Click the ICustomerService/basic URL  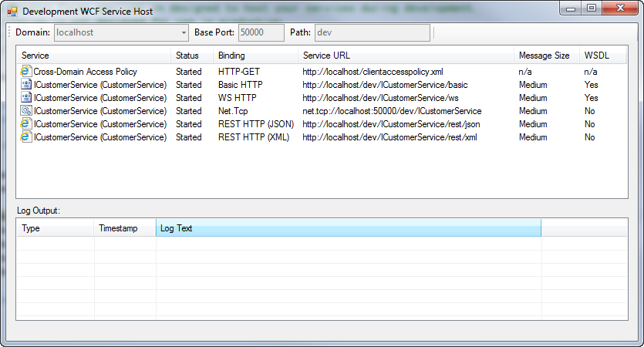coord(385,85)
